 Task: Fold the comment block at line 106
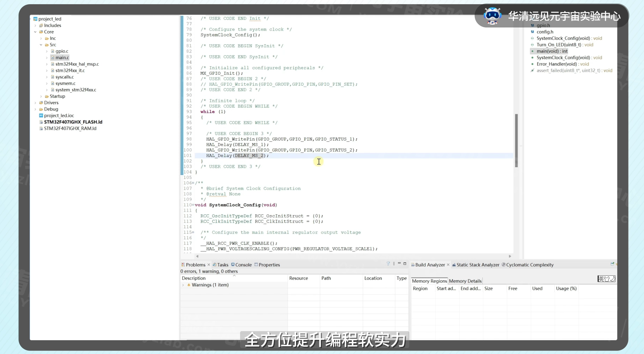click(x=193, y=183)
